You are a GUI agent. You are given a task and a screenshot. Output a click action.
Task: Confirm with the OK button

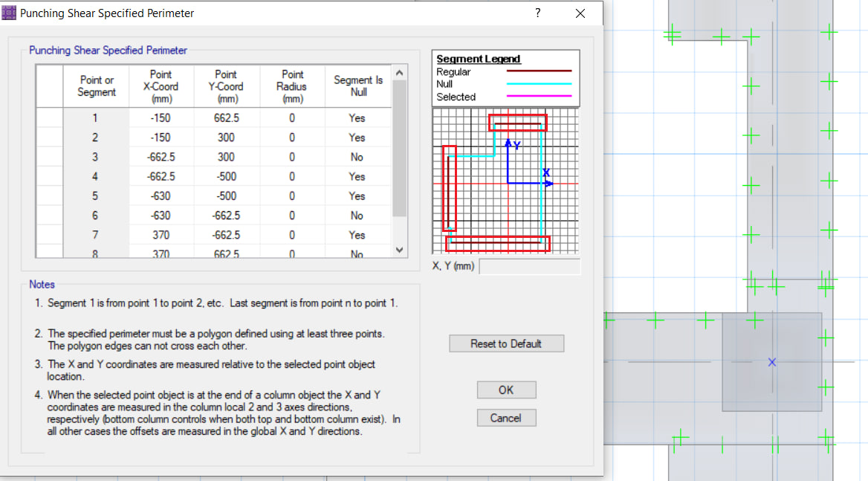click(x=507, y=390)
